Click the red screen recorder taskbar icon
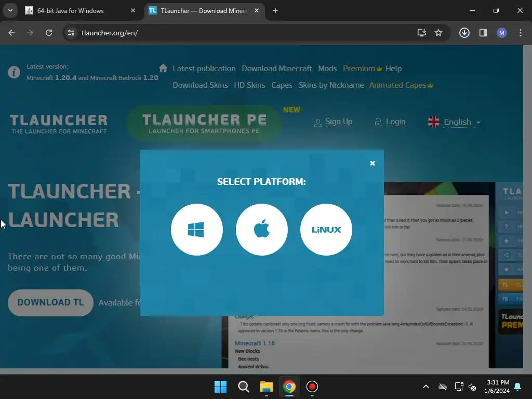The image size is (532, 399). point(312,387)
